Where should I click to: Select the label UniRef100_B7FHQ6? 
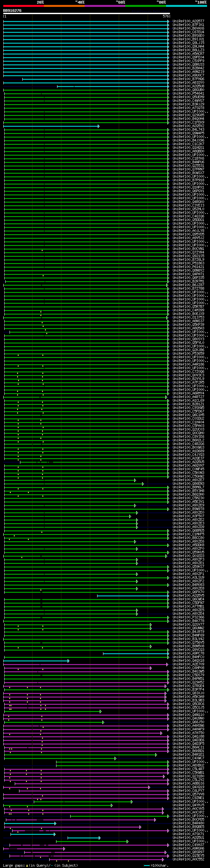(x=188, y=79)
